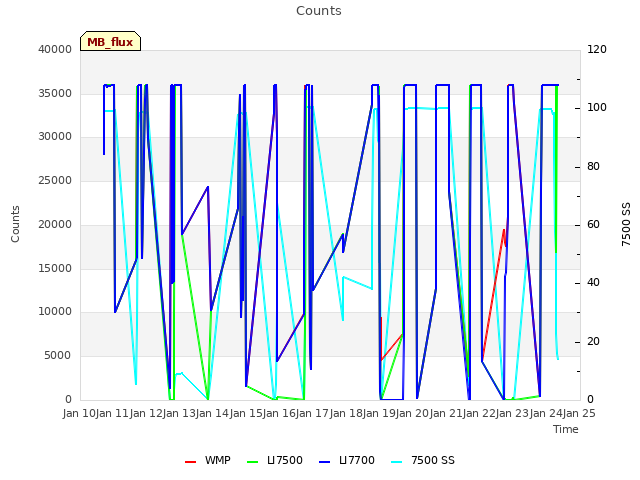Click the cyan 7500 SS legend swatch
Image resolution: width=640 pixels, height=480 pixels.
[x=397, y=462]
